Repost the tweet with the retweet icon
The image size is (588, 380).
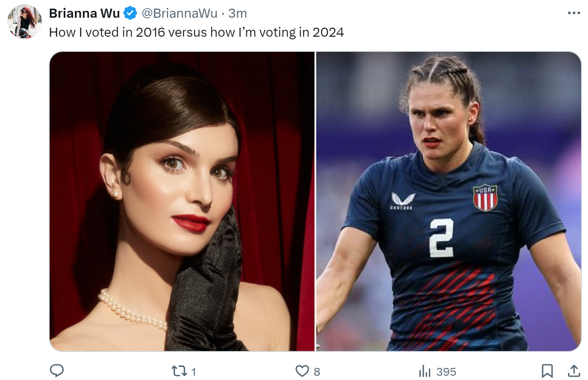tap(178, 371)
